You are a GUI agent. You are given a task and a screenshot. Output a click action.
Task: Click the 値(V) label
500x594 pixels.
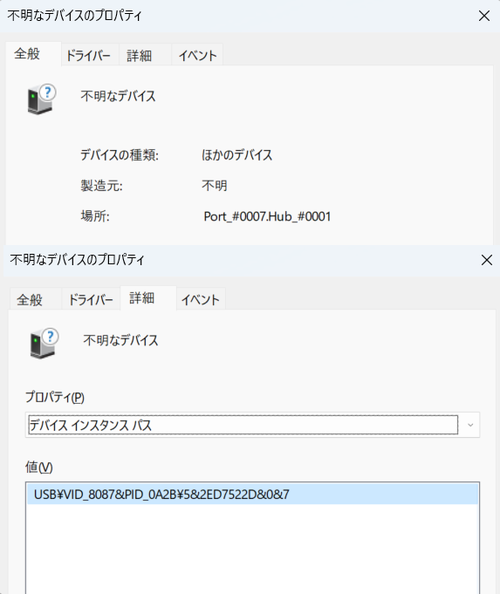39,467
